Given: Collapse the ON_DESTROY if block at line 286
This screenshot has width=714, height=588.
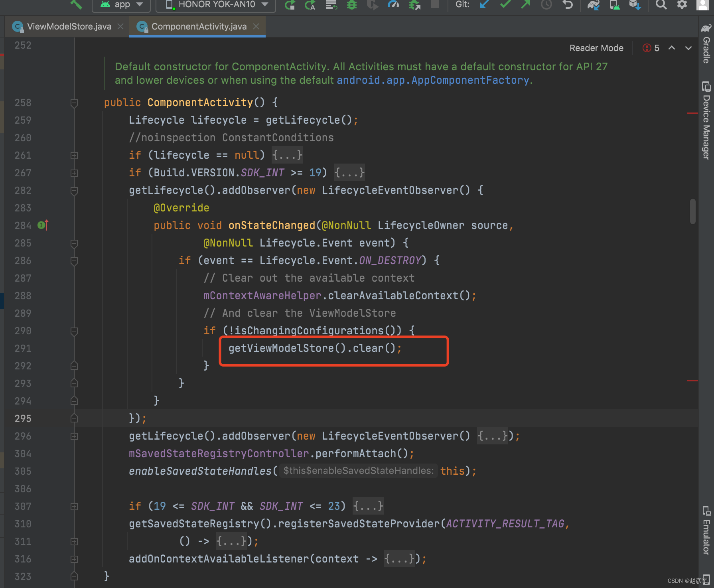Looking at the screenshot, I should click(x=74, y=261).
